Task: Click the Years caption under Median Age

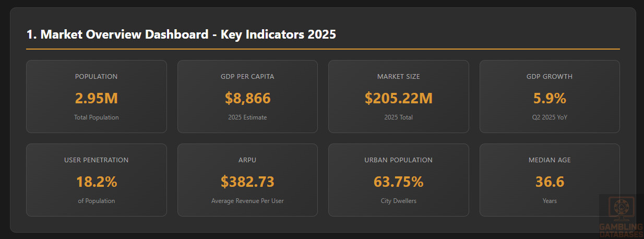Action: pyautogui.click(x=550, y=201)
